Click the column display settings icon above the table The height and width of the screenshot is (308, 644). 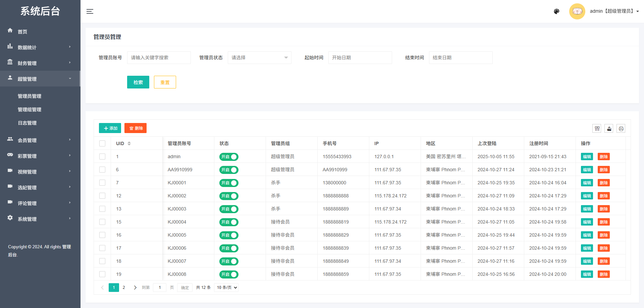pos(597,128)
